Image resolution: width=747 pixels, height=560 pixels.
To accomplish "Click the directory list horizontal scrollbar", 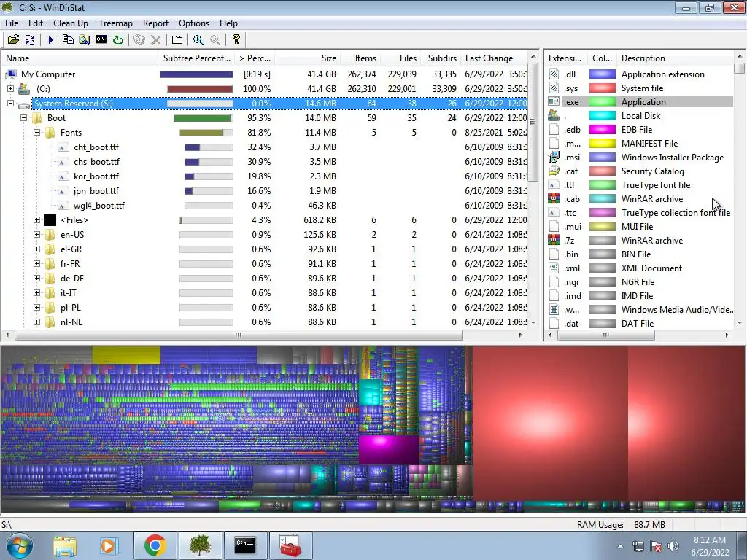I will (239, 335).
